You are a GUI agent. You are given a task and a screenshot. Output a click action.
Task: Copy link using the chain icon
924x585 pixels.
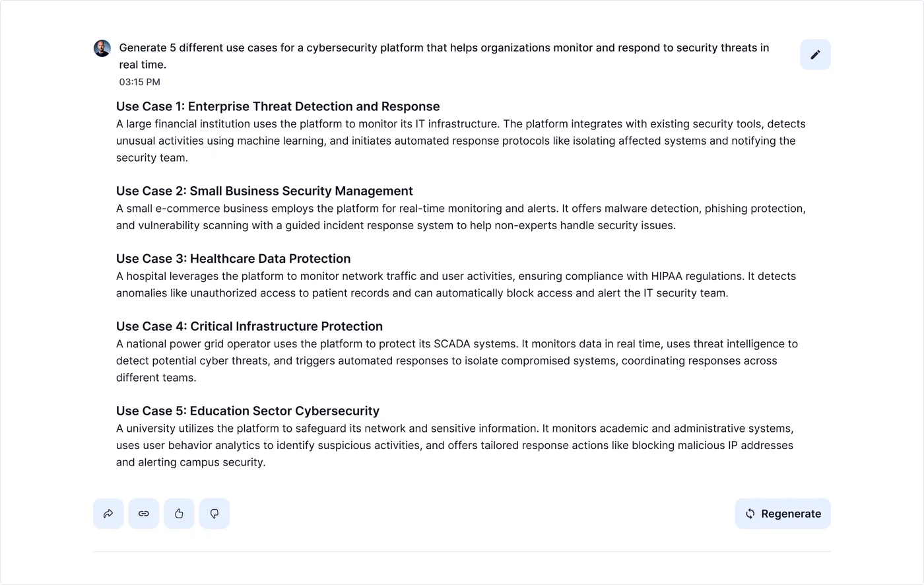(144, 514)
